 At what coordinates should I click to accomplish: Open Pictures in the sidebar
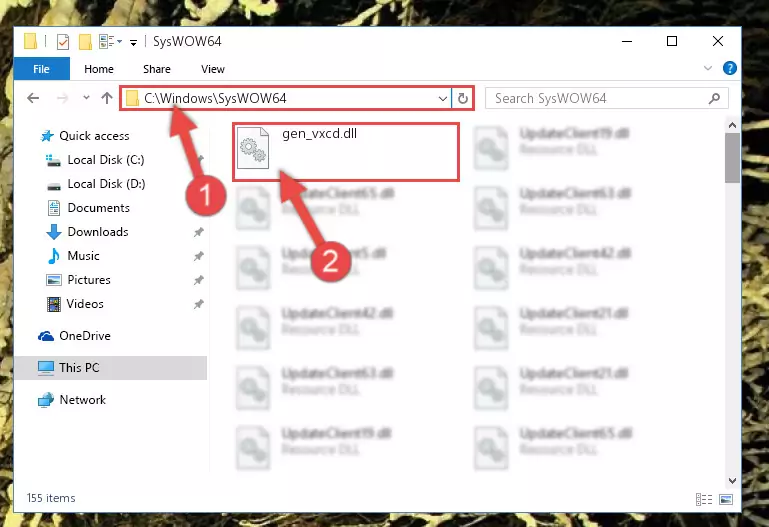point(89,280)
